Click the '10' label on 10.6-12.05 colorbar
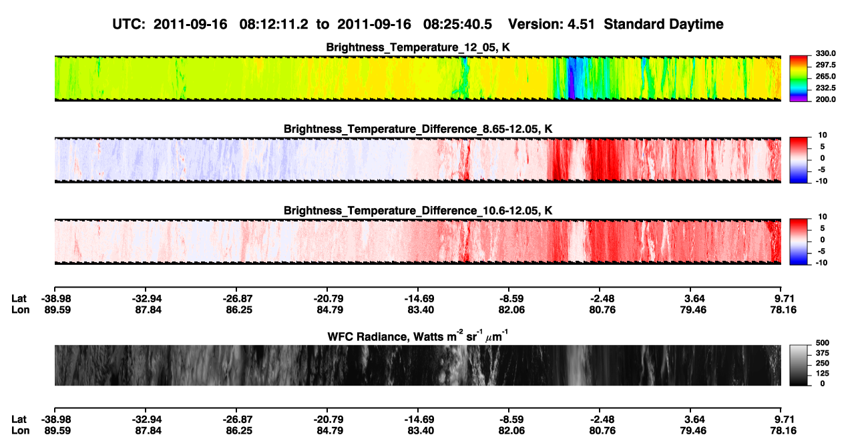Viewport: 868px width, 445px height. coord(823,217)
